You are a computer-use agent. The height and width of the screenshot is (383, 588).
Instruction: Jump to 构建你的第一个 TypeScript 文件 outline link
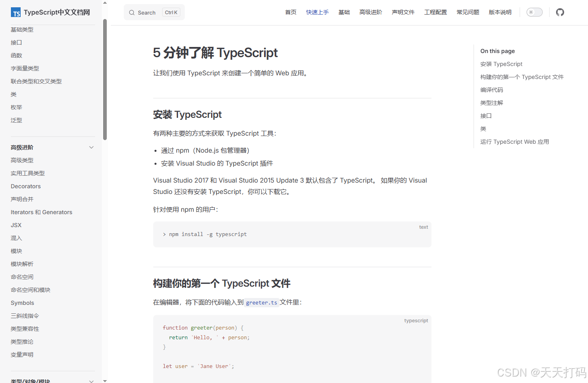(x=522, y=77)
